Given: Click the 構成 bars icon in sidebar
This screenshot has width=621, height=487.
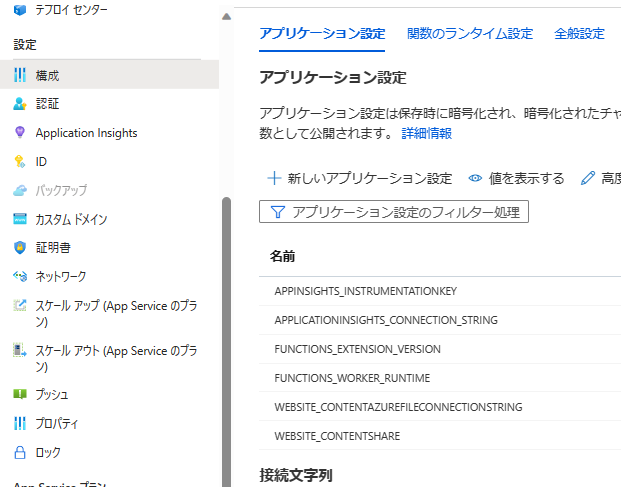Looking at the screenshot, I should tap(20, 75).
